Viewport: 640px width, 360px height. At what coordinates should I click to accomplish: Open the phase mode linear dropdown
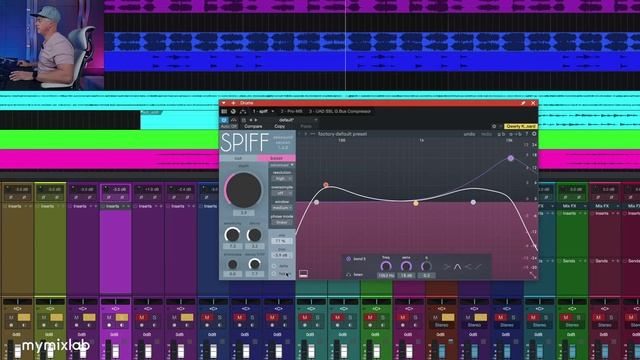[282, 222]
